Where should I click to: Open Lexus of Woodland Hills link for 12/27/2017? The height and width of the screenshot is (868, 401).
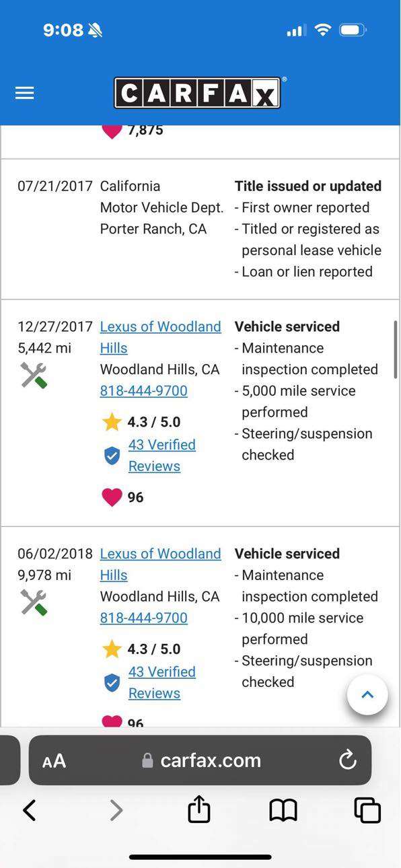tap(160, 337)
